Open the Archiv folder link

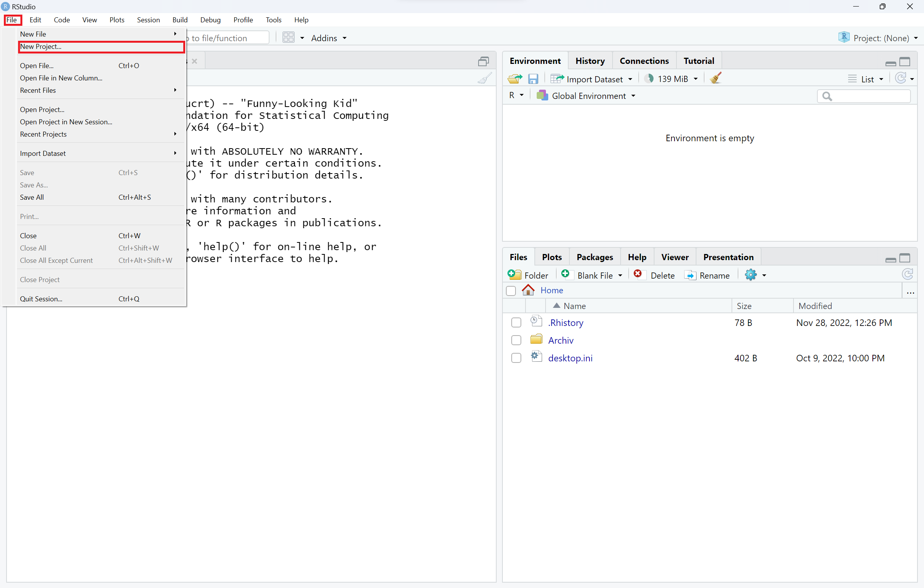(561, 340)
